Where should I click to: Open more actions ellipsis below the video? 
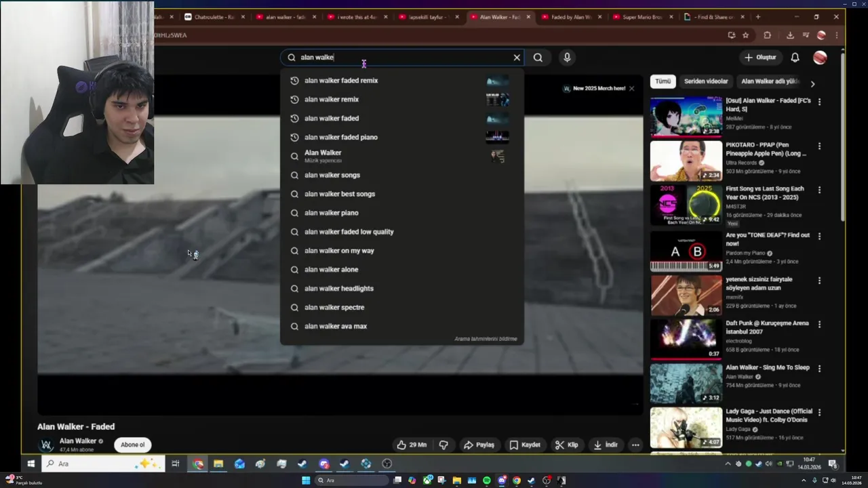(635, 445)
